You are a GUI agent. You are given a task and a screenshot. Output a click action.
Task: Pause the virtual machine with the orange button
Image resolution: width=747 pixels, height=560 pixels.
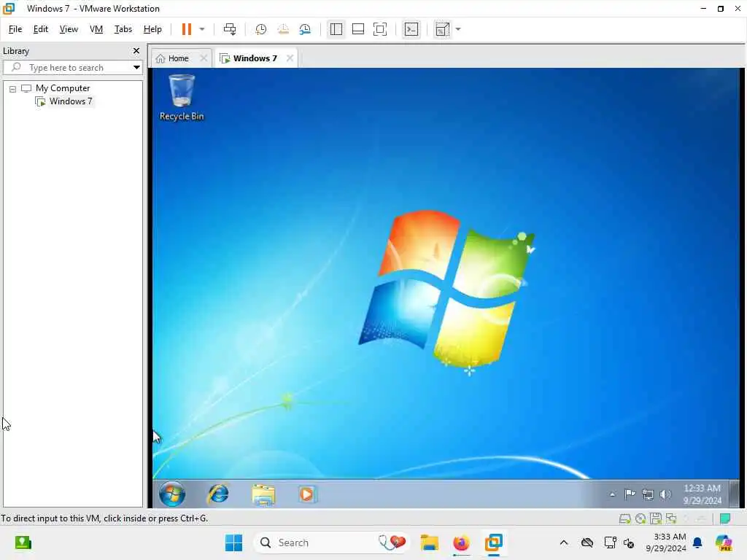click(186, 29)
